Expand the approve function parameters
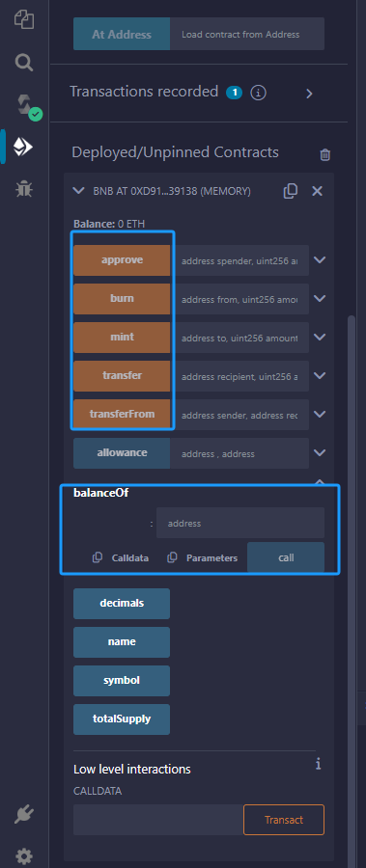Image resolution: width=366 pixels, height=868 pixels. [x=320, y=259]
